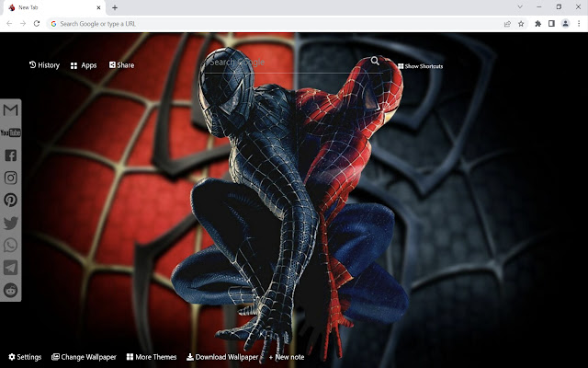Toggle Show Shortcuts
588x368 pixels.
point(421,66)
